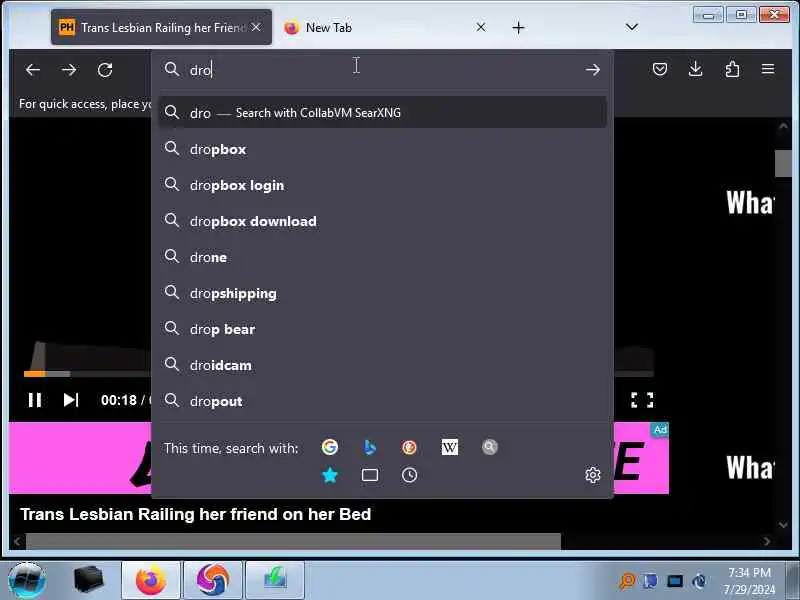Open the Firefox application menu
The image size is (800, 600).
(768, 69)
